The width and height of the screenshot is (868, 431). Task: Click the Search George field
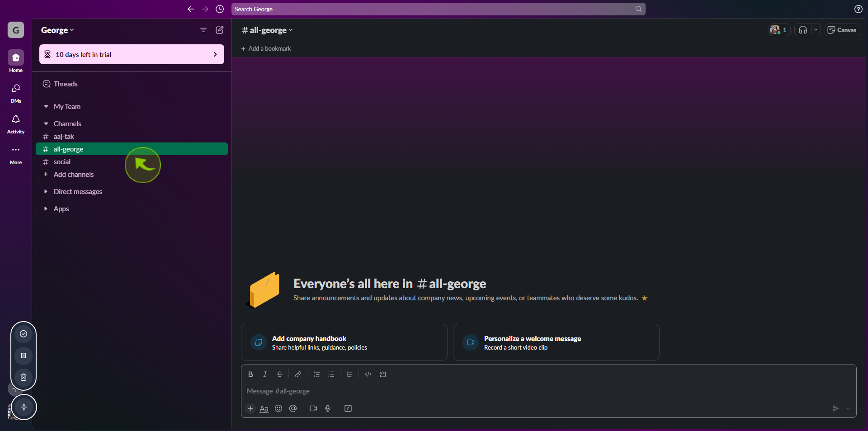[439, 9]
